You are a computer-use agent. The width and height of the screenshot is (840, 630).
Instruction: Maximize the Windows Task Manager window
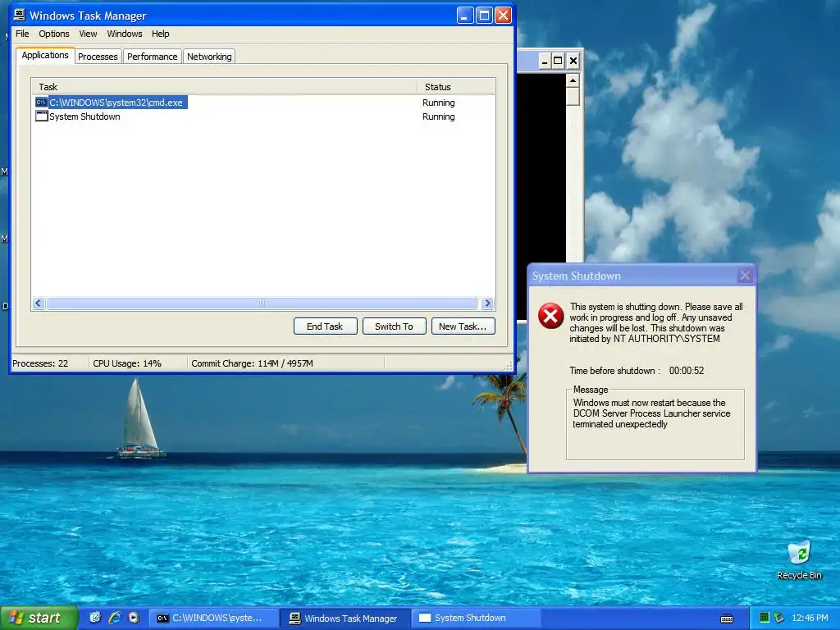click(x=484, y=16)
